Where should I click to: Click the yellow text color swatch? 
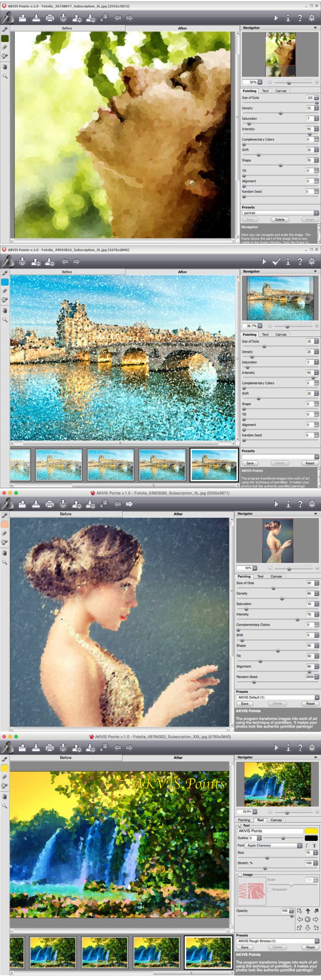click(311, 831)
